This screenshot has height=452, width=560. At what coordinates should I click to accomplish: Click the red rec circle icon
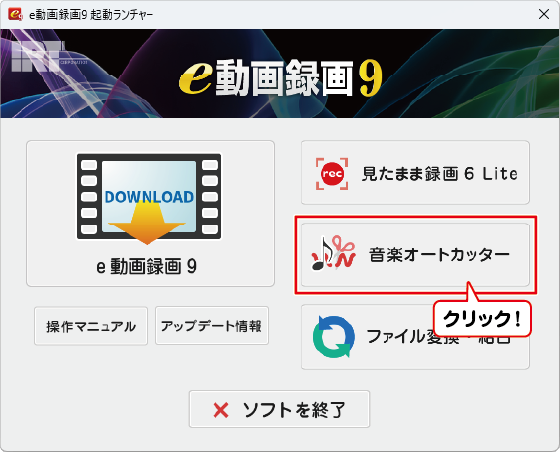tap(332, 174)
